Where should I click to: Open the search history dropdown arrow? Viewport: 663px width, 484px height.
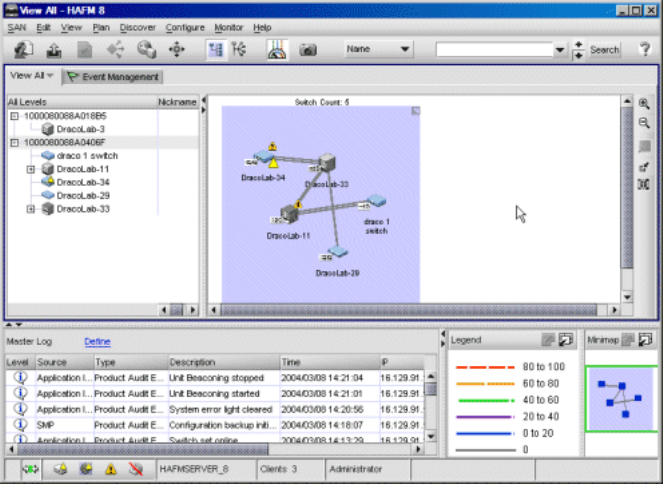(560, 50)
